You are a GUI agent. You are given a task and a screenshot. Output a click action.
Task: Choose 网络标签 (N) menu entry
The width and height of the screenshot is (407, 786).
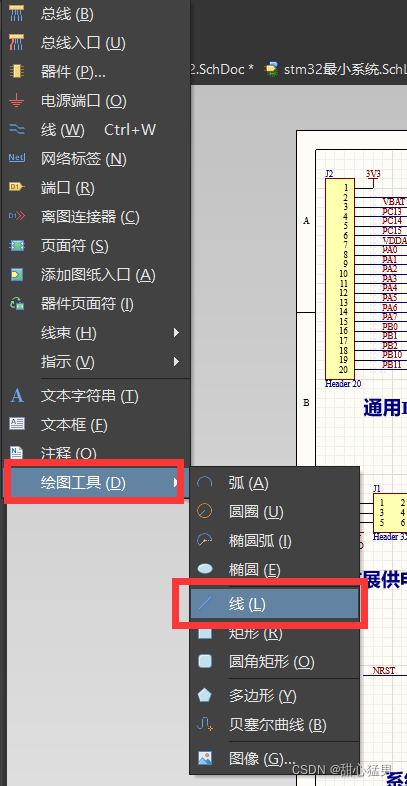pos(95,159)
